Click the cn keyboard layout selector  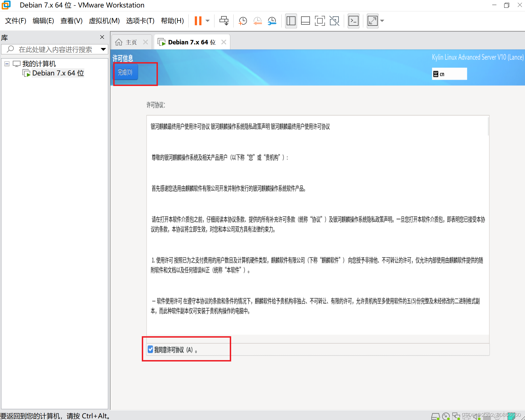tap(449, 74)
